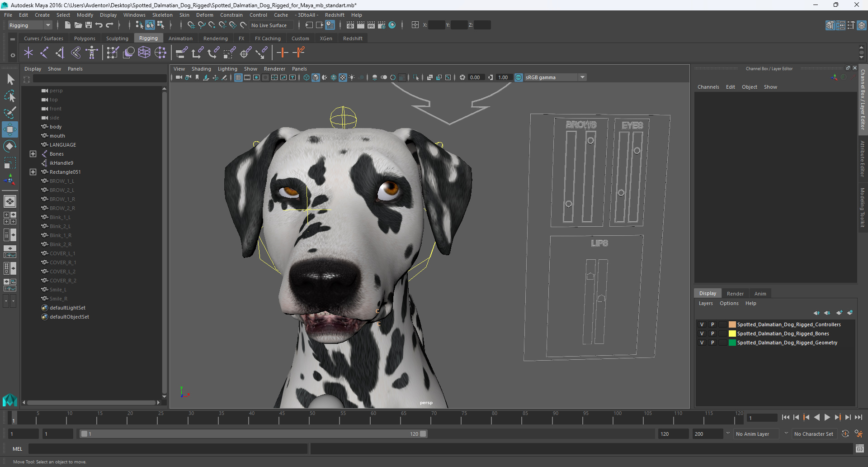Toggle playback P for Controllers layer
The image size is (868, 467).
712,324
